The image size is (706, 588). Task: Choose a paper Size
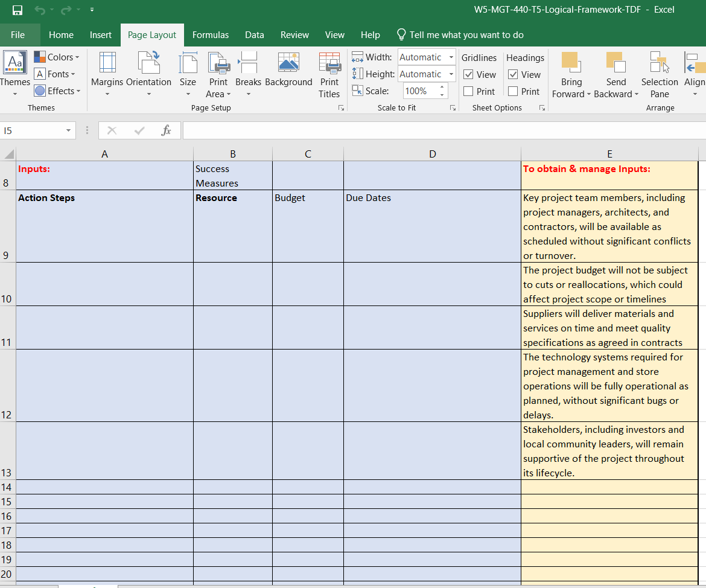click(x=188, y=72)
